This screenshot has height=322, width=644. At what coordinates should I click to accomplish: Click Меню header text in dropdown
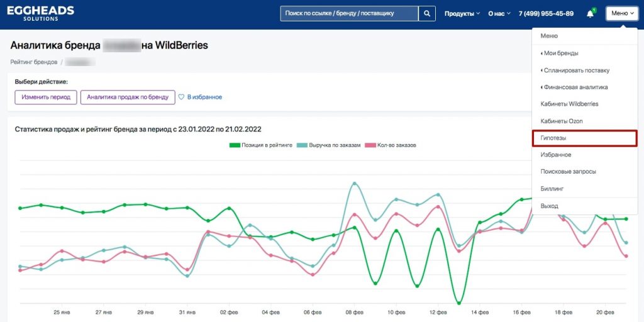549,36
